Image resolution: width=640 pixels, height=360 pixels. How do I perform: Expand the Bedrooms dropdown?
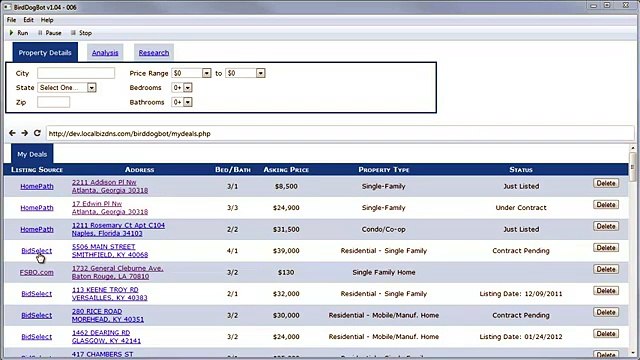coord(182,87)
